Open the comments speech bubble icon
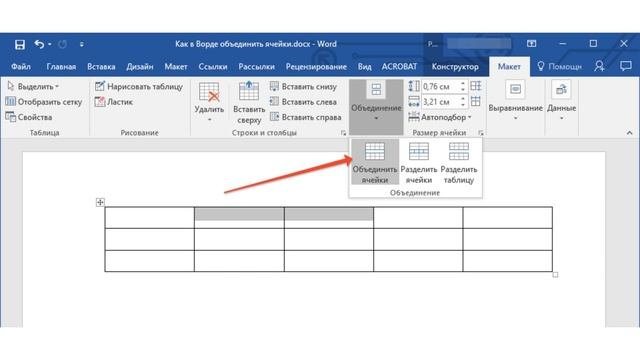Screen dimensions: 640x360 pos(625,66)
